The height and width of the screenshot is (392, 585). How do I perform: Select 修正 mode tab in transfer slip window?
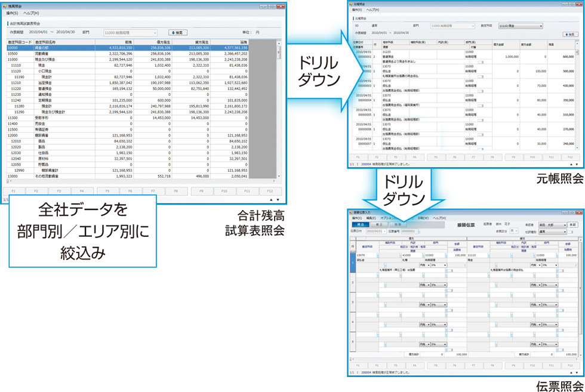click(x=379, y=225)
